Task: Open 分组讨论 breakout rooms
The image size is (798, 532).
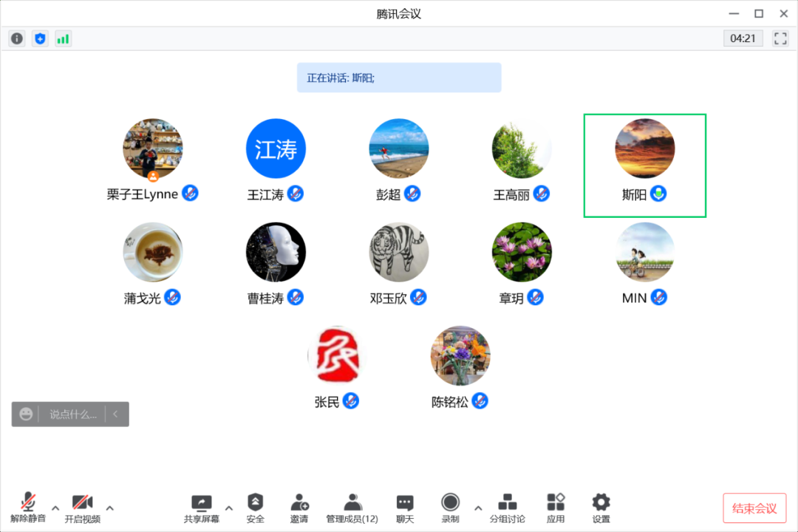Action: [x=508, y=508]
